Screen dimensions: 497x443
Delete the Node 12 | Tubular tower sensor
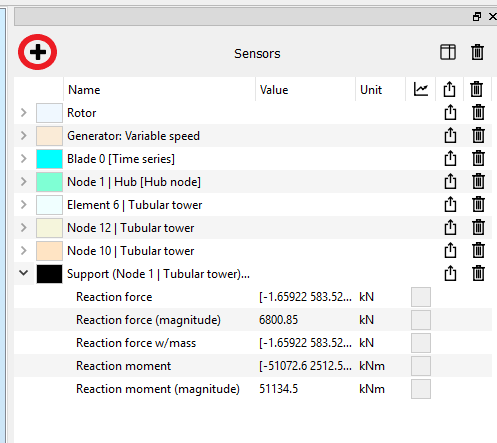pyautogui.click(x=478, y=227)
